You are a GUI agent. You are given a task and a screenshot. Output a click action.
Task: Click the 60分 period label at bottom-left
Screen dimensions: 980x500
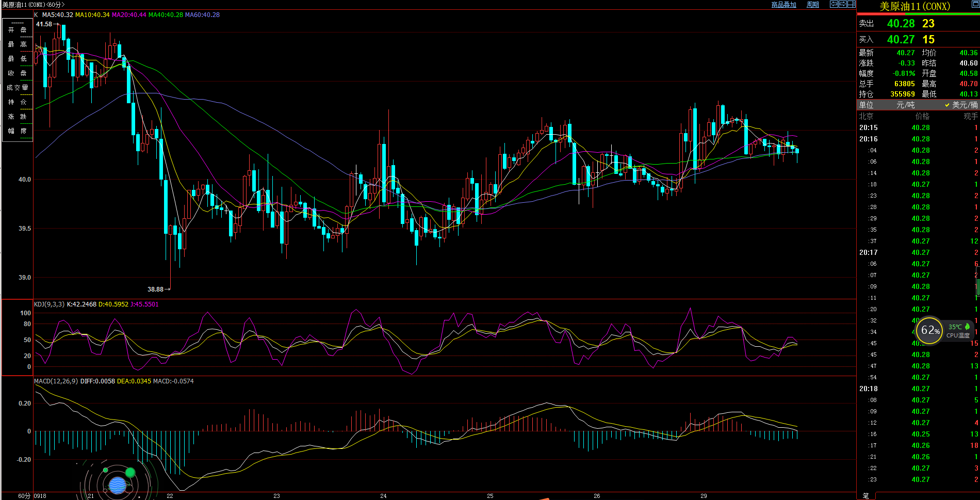click(x=24, y=496)
